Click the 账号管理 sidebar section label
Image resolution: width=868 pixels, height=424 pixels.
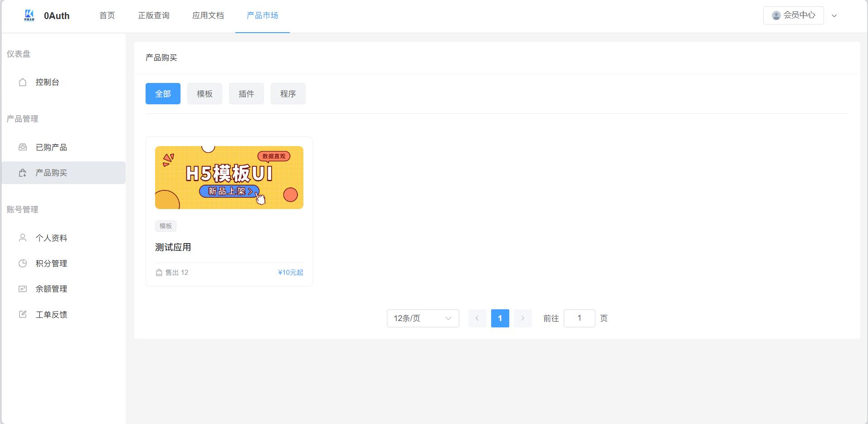(x=22, y=210)
